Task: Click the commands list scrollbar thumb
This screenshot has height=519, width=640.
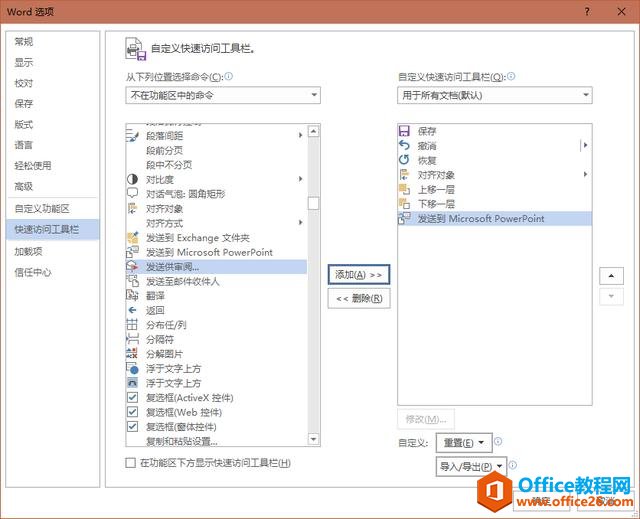Action: point(313,203)
